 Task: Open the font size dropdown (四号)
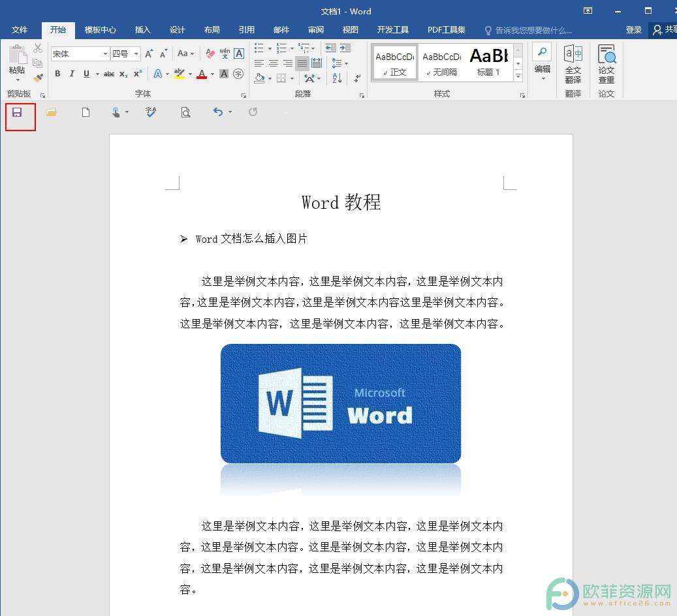click(x=136, y=54)
